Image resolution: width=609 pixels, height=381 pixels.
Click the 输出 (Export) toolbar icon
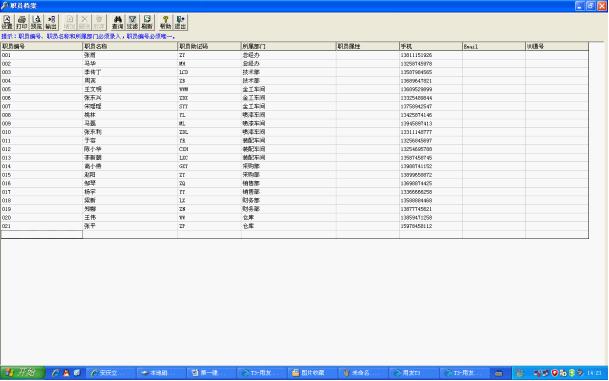51,22
